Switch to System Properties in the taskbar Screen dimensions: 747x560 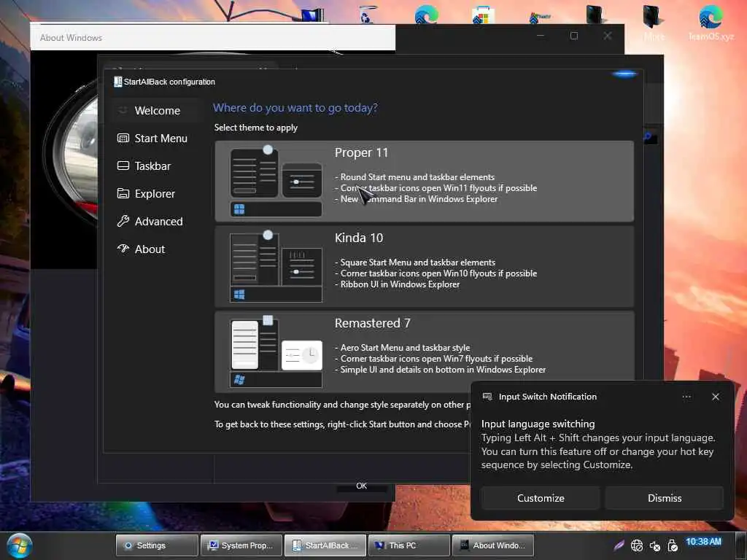tap(241, 545)
